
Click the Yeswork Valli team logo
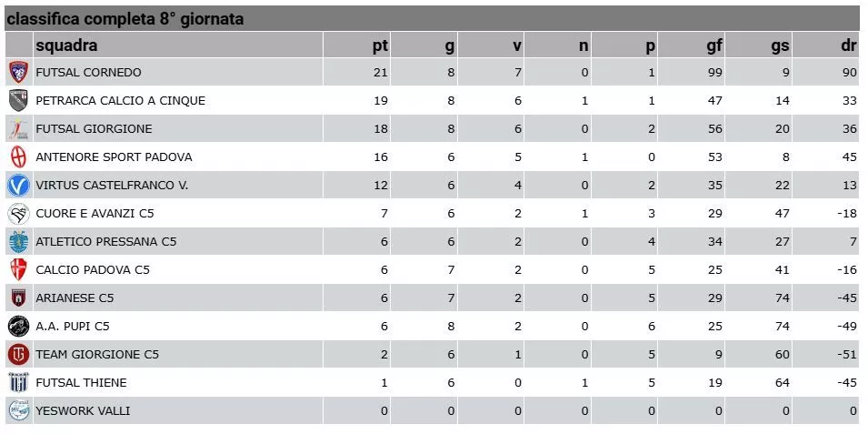click(x=18, y=411)
